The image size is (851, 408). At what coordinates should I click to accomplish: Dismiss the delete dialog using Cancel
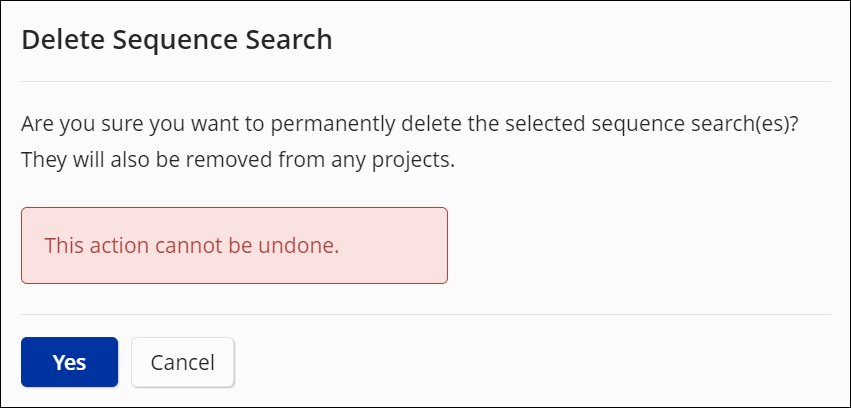tap(182, 362)
